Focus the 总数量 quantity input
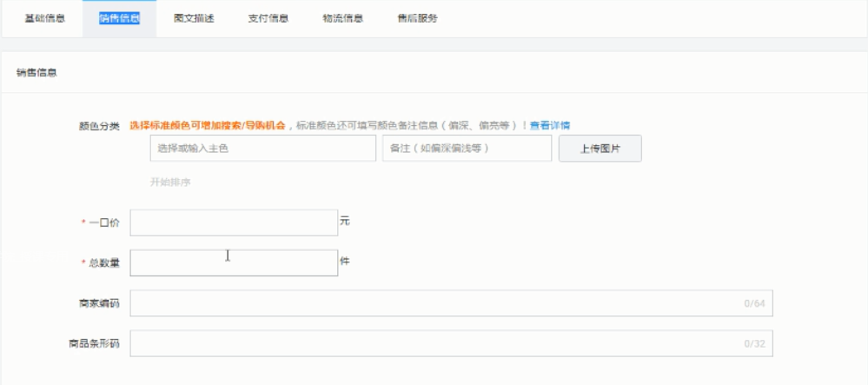Screen dimensions: 868x385 pos(234,262)
